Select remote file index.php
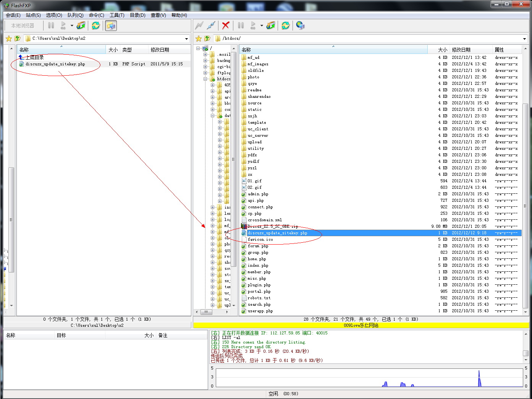Viewport: 532px width, 399px height. pos(258,266)
